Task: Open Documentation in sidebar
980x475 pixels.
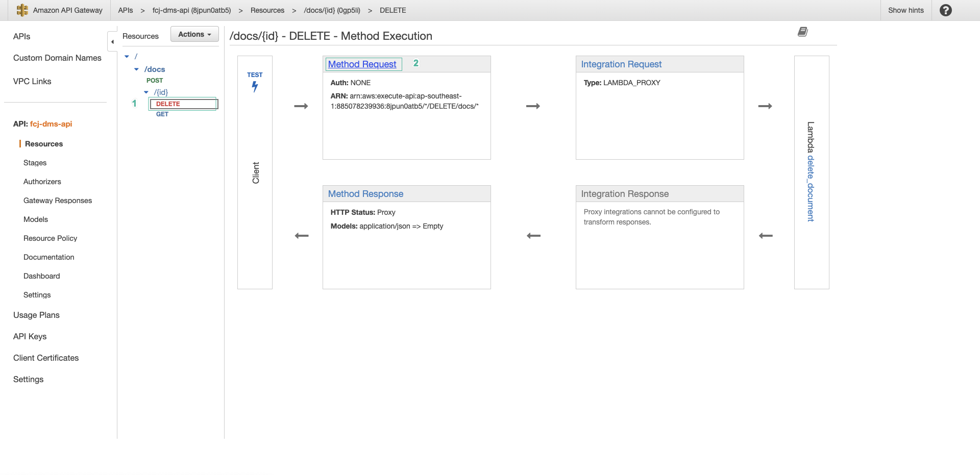Action: tap(48, 257)
